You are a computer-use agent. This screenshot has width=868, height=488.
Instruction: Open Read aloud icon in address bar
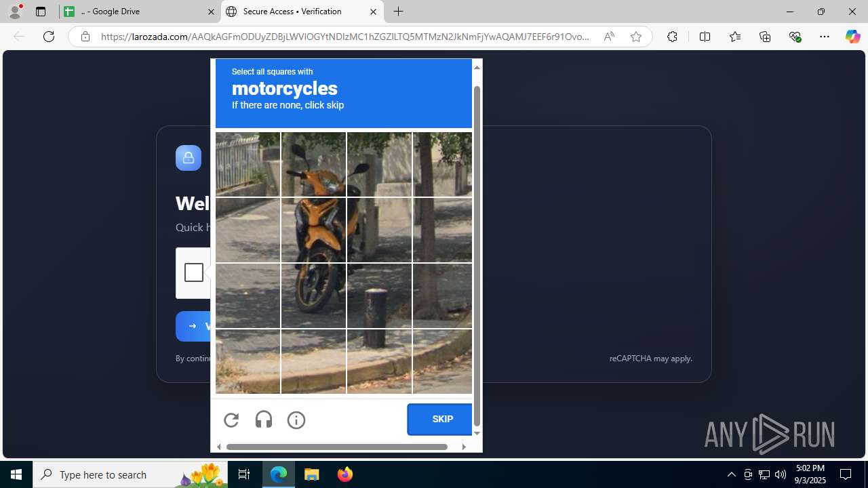609,37
